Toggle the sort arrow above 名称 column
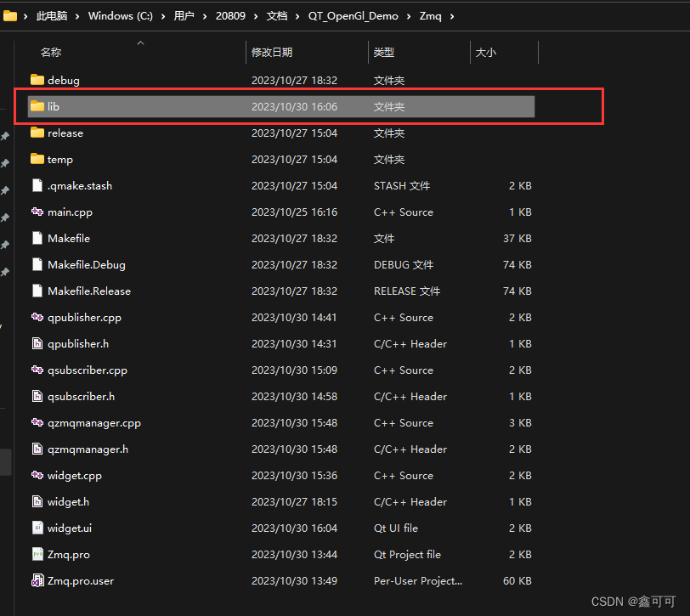The height and width of the screenshot is (616, 690). pos(141,42)
